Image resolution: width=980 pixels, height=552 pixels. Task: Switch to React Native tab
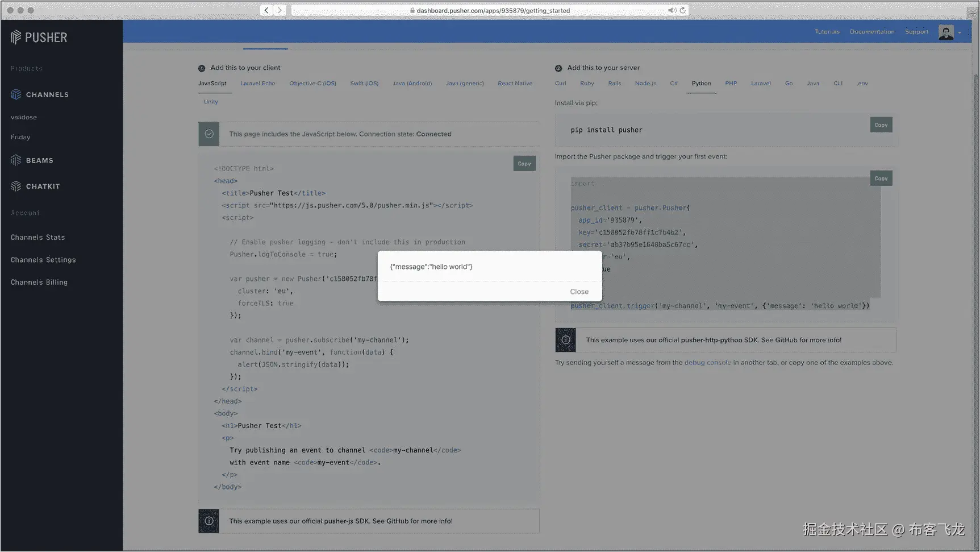coord(515,84)
